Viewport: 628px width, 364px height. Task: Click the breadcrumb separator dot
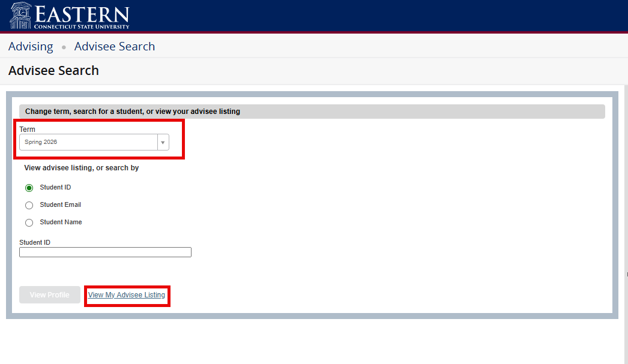click(64, 47)
